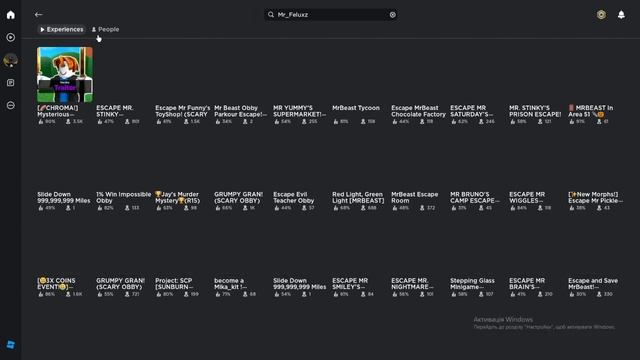Image resolution: width=640 pixels, height=360 pixels.
Task: Go back with the left arrow
Action: click(38, 15)
